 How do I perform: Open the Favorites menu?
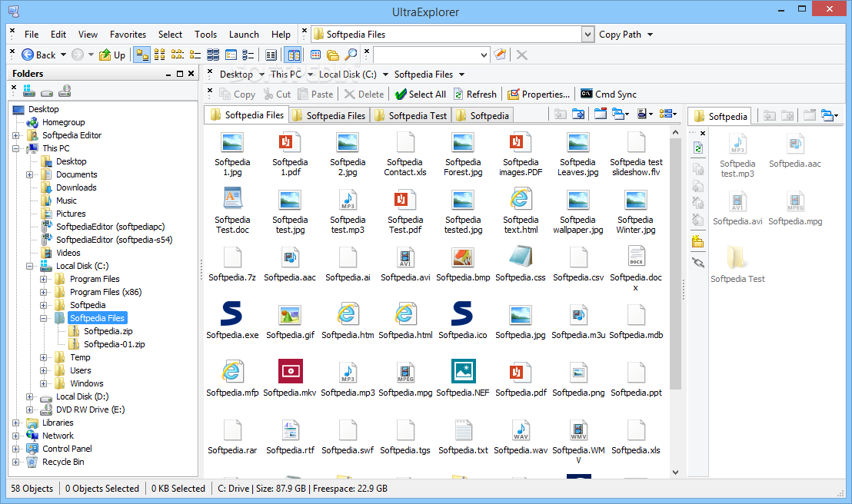tap(128, 35)
